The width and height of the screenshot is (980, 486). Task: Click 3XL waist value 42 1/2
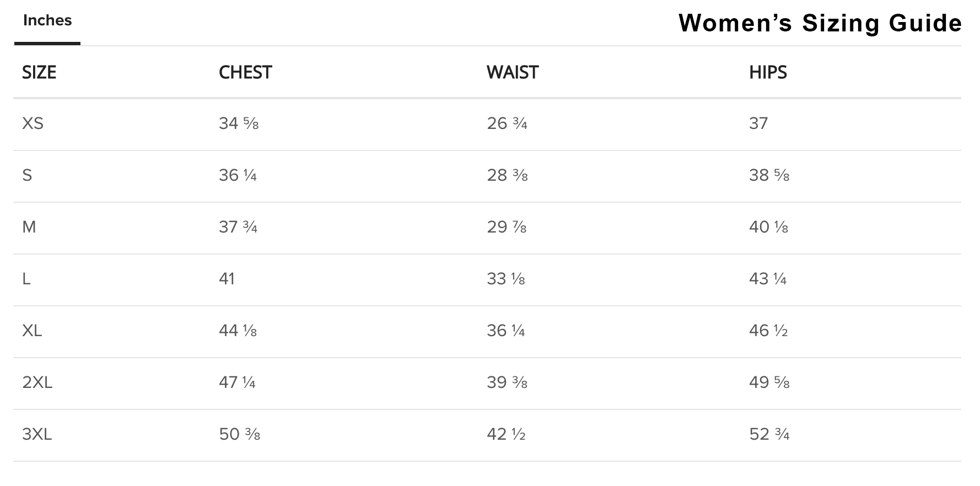506,434
